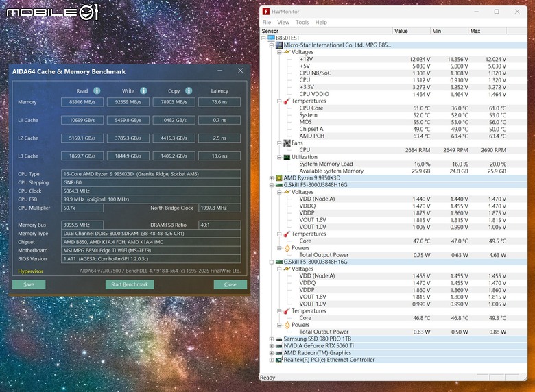This screenshot has width=535, height=392.
Task: Click the Memory Type DDR5-8000 field
Action: (x=151, y=234)
